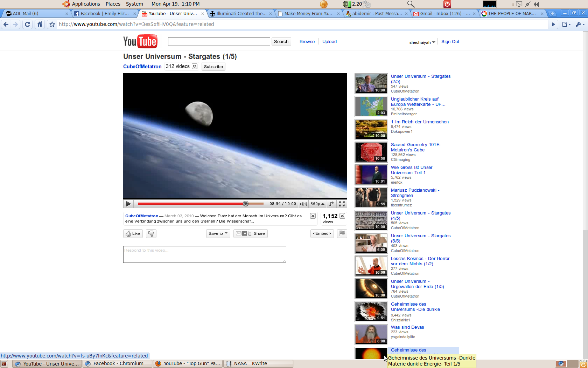Expand the 1,152 views statistics

coord(342,216)
